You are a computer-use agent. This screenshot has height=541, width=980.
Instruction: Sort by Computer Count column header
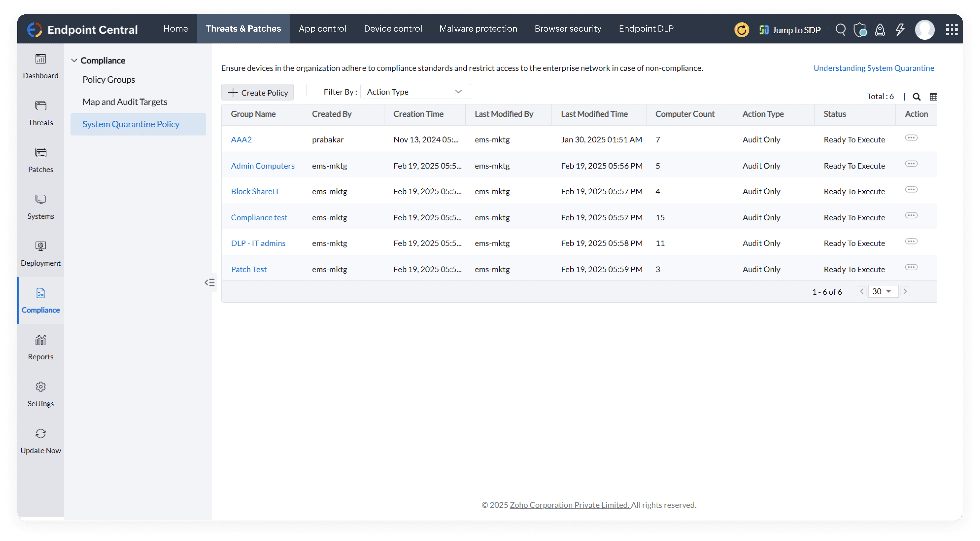pyautogui.click(x=684, y=114)
